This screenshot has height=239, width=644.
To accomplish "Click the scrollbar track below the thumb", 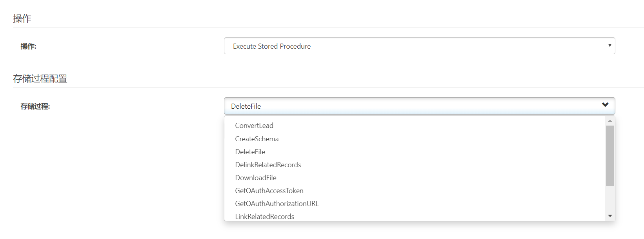I will (x=610, y=199).
